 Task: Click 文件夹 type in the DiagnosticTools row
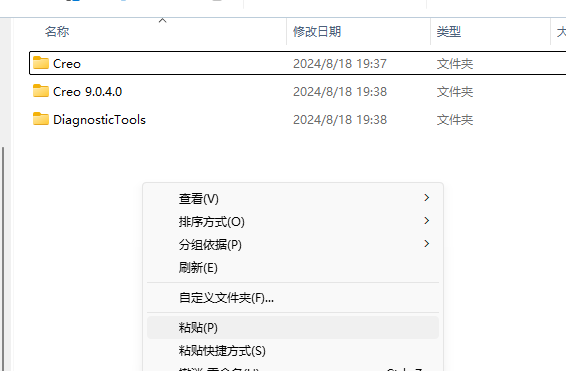coord(455,119)
